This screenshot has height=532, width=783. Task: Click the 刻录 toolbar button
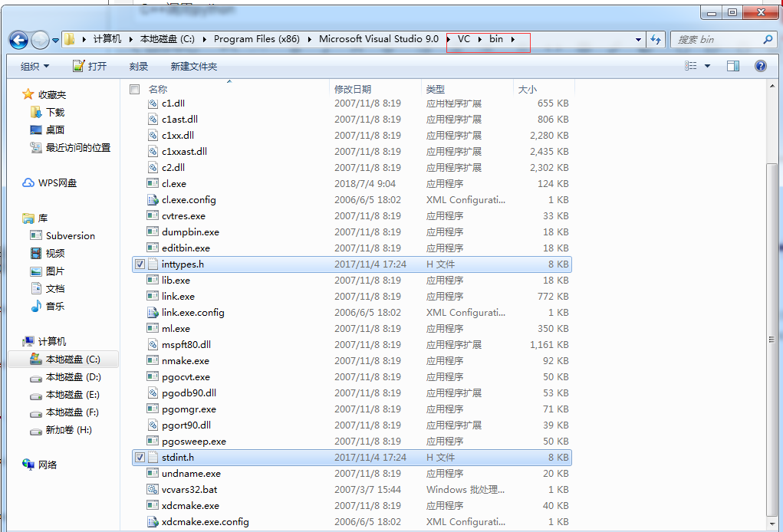click(138, 67)
